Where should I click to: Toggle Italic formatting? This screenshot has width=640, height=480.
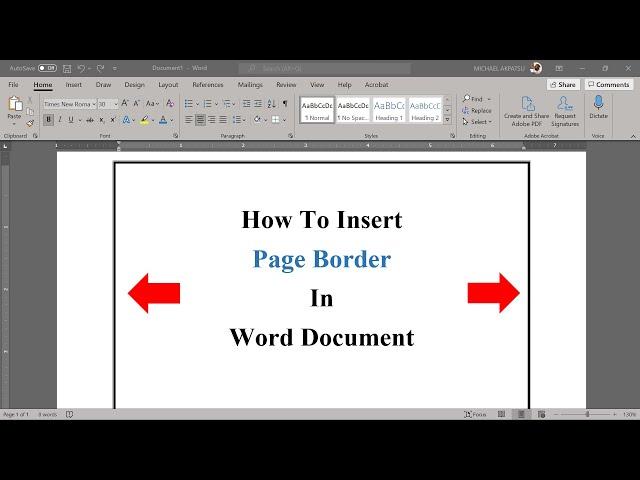click(60, 120)
